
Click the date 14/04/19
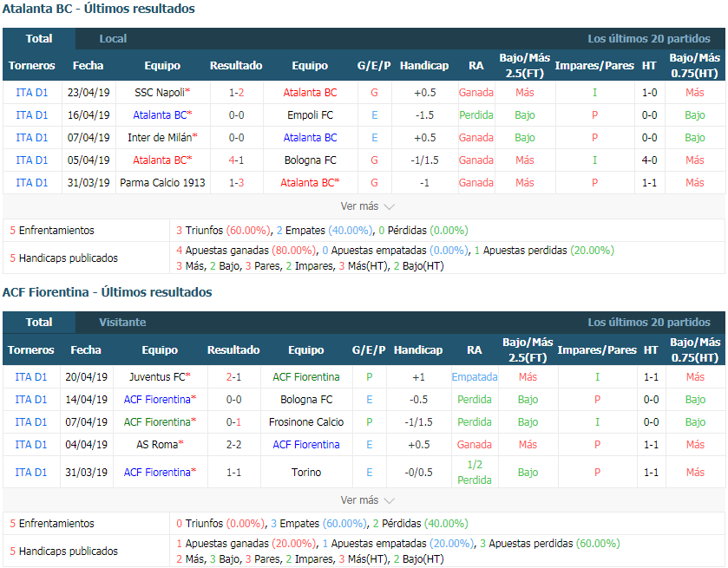(87, 400)
